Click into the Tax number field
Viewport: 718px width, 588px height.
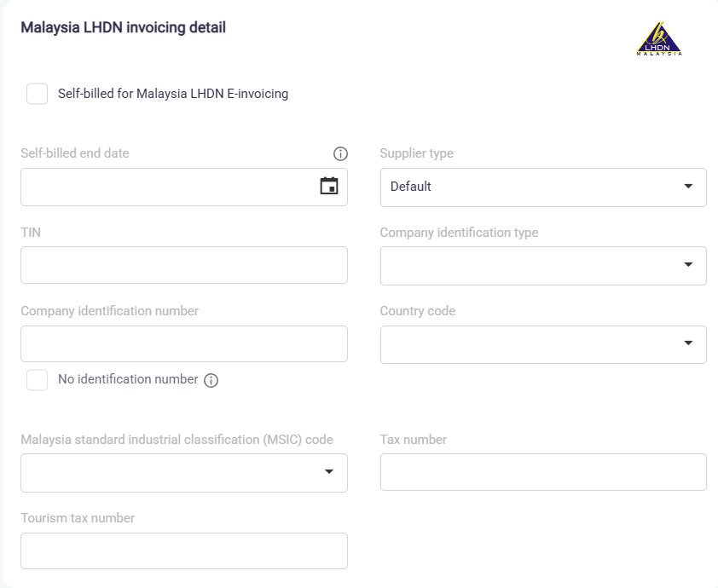point(542,472)
